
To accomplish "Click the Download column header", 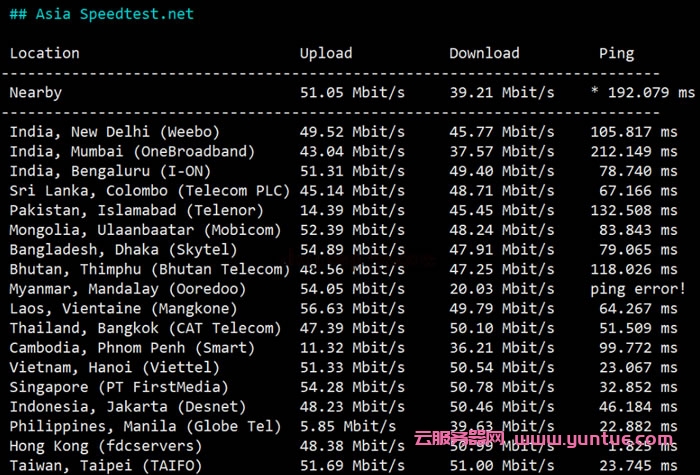I will pos(484,53).
